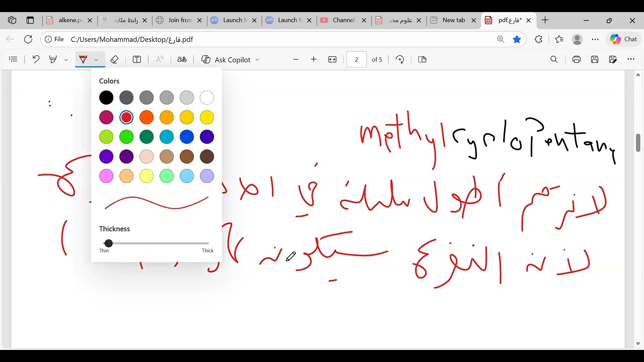This screenshot has height=362, width=644.
Task: Select the Add text tool
Action: point(137,59)
